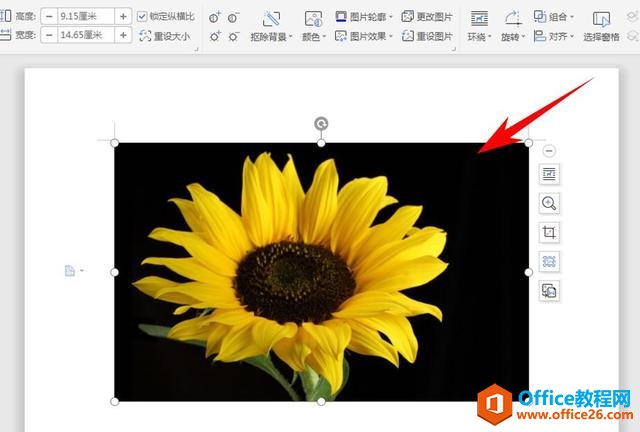Increase the height value with plus button
640x432 pixels.
tap(123, 17)
